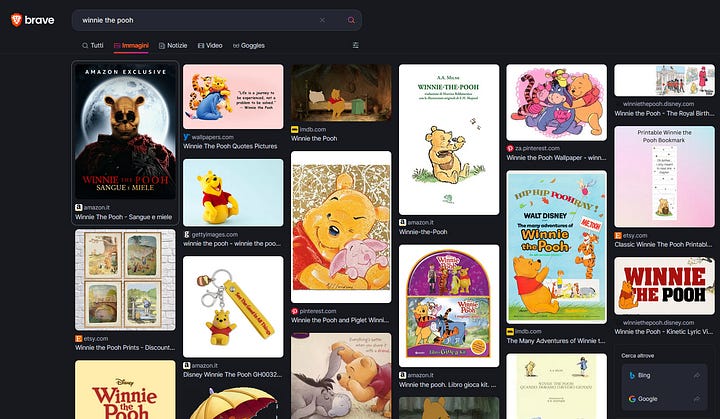Open the Libro gioca kit thumbnail

point(449,306)
